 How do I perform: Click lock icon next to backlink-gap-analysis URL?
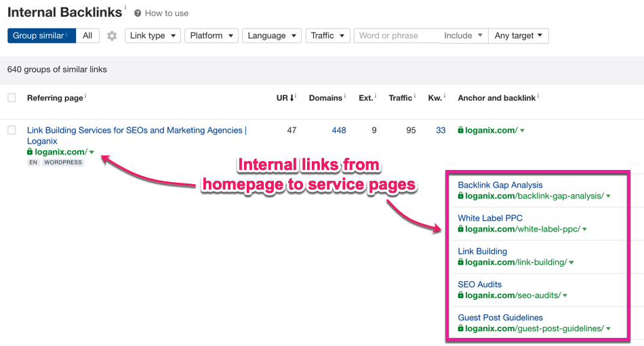[x=460, y=196]
